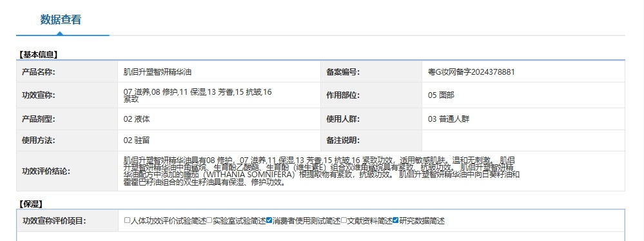Click the 【保湿】 section heading

[x=30, y=204]
